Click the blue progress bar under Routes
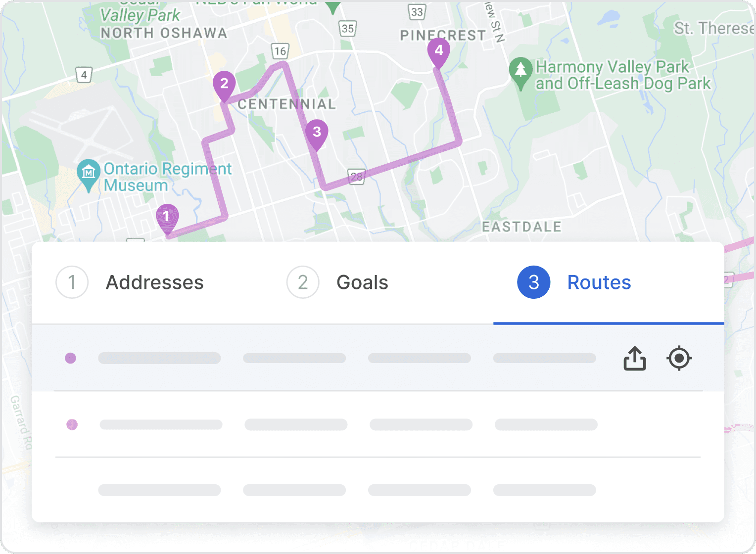Viewport: 756px width, 554px height. pyautogui.click(x=608, y=323)
